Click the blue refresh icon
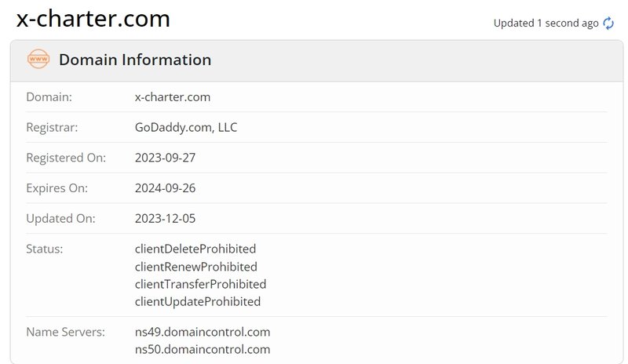Viewport: 628px width, 364px height. click(x=608, y=24)
